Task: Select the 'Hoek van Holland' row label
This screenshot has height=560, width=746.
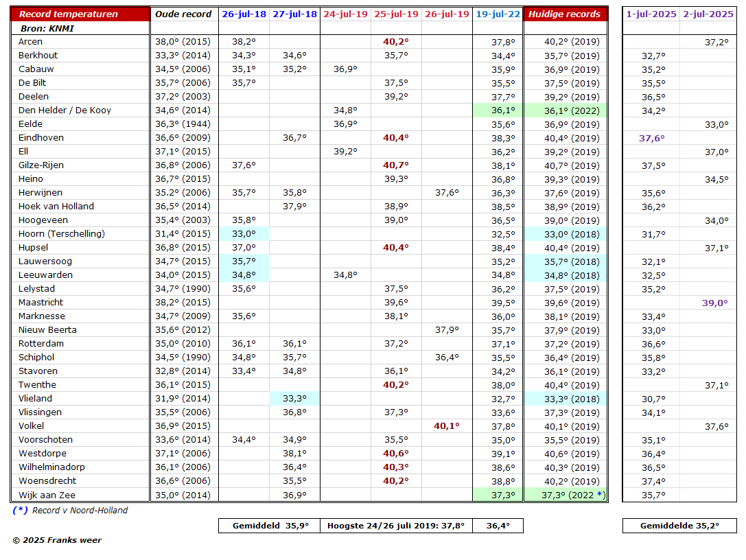Action: pyautogui.click(x=56, y=207)
